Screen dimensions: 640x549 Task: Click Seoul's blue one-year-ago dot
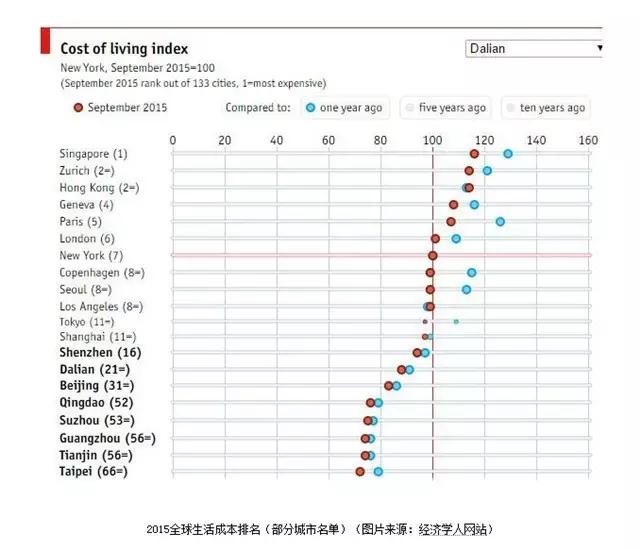coord(466,289)
